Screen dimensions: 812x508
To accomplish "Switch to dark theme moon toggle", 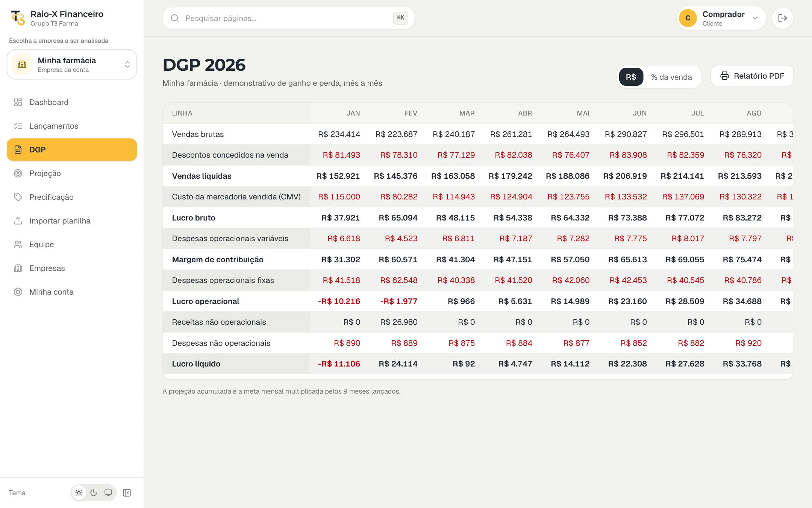I will coord(94,493).
